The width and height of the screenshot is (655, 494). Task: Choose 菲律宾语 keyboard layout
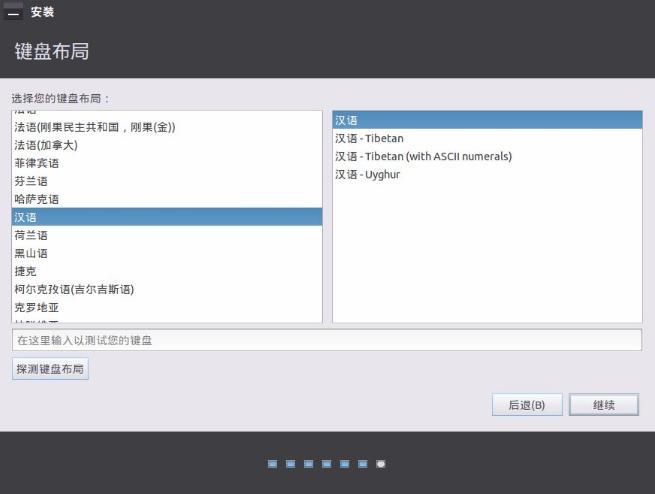(x=36, y=163)
